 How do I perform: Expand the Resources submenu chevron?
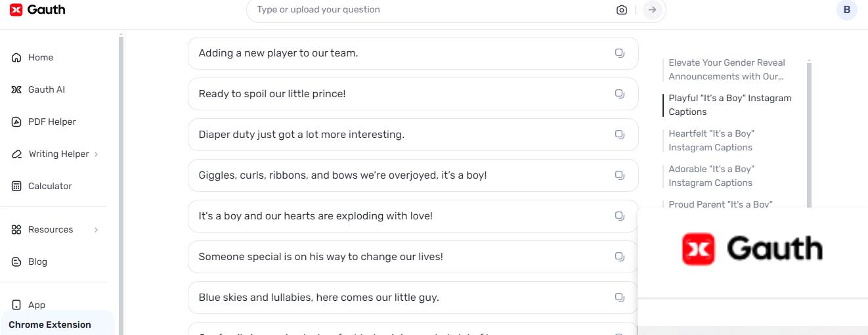97,230
